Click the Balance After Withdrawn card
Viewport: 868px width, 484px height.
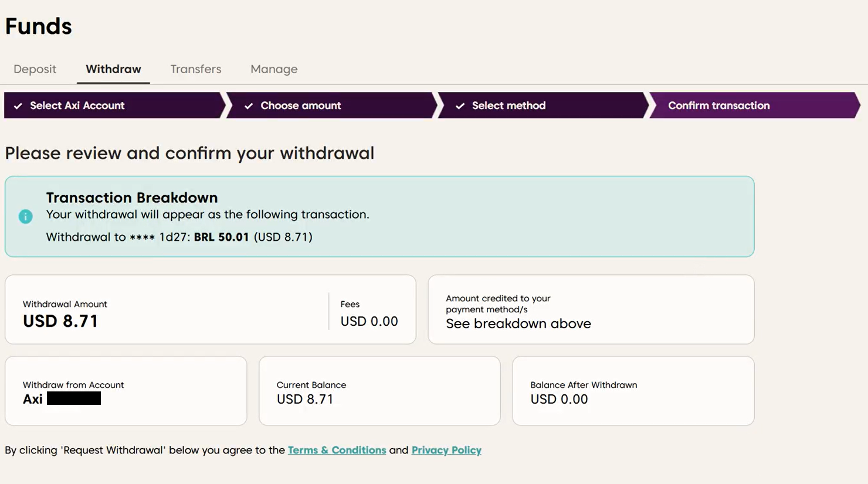click(633, 391)
